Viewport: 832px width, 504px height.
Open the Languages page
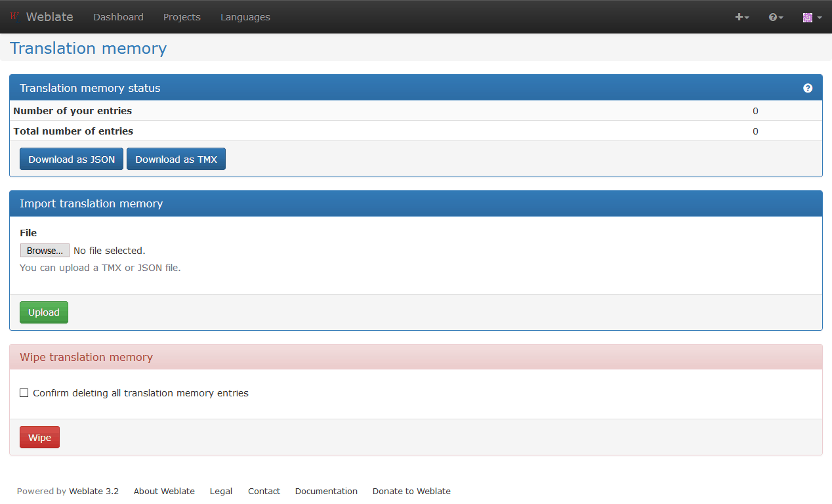pos(245,17)
